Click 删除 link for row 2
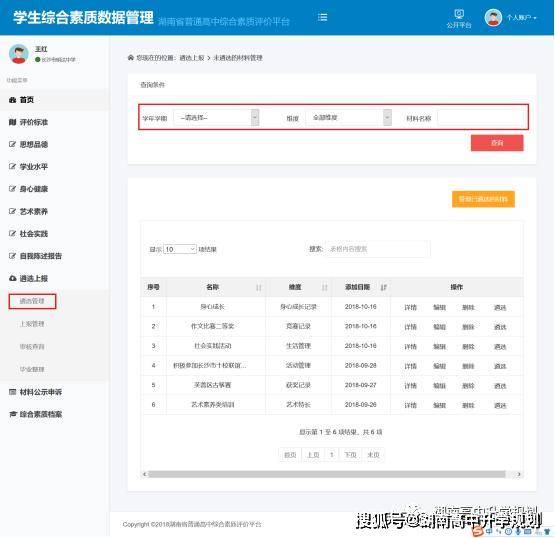This screenshot has width=555, height=538. pyautogui.click(x=468, y=327)
